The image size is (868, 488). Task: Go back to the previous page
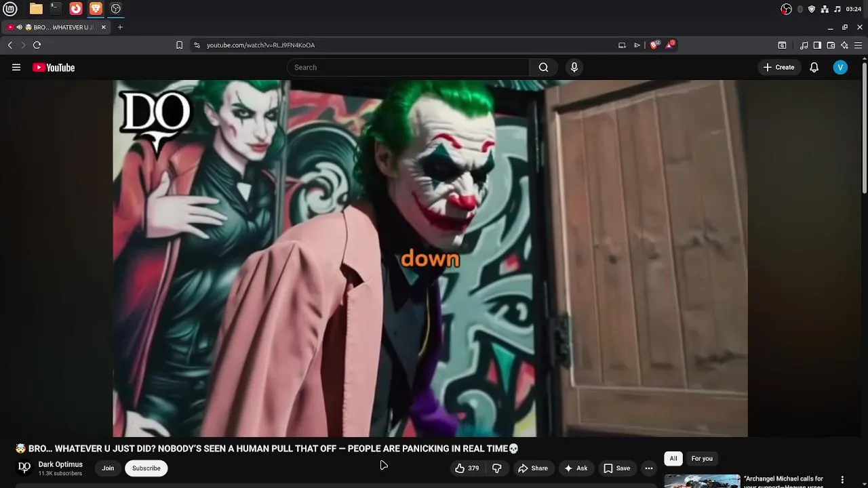10,45
